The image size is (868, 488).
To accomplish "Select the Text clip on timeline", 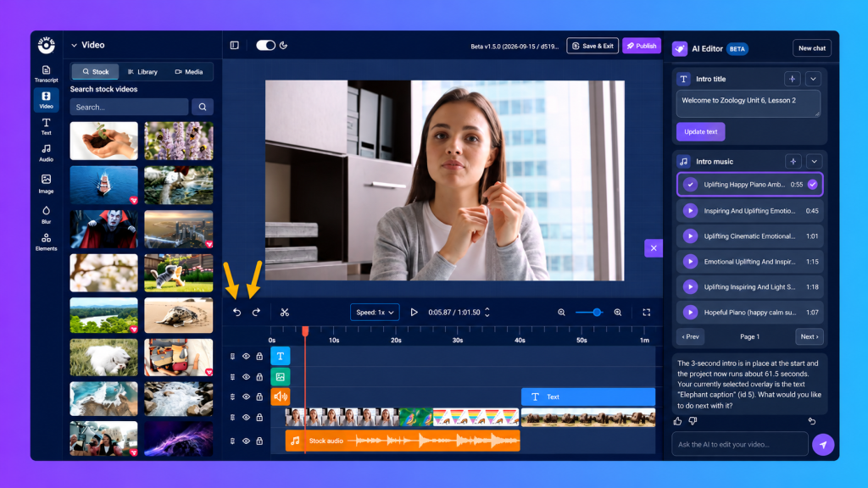I will click(588, 396).
